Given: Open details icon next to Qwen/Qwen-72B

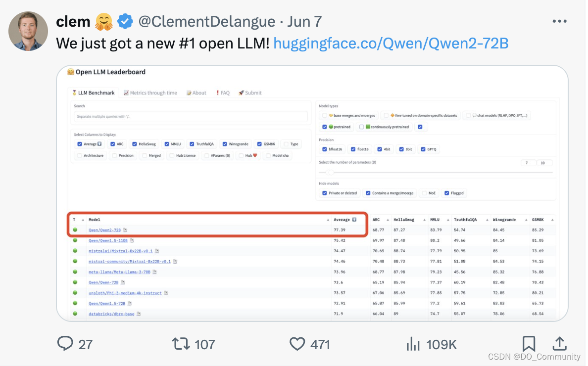Looking at the screenshot, I should pos(123,282).
